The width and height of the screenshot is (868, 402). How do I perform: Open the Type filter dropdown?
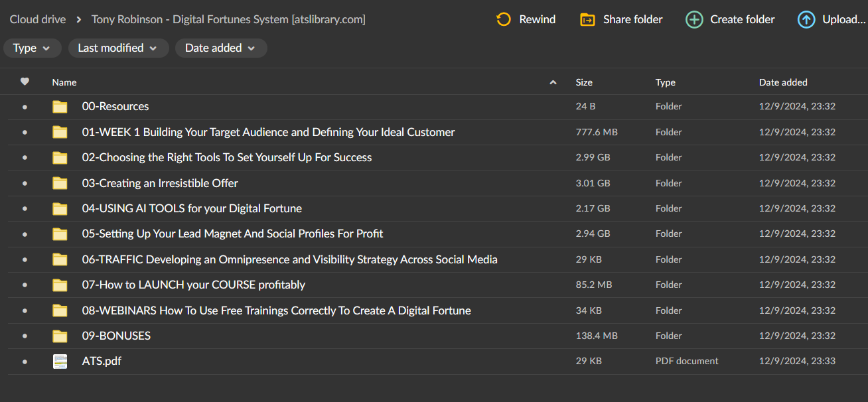coord(32,48)
